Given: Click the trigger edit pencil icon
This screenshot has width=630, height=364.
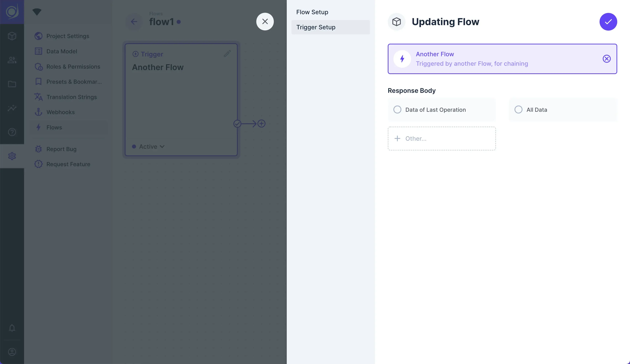Looking at the screenshot, I should (x=227, y=54).
